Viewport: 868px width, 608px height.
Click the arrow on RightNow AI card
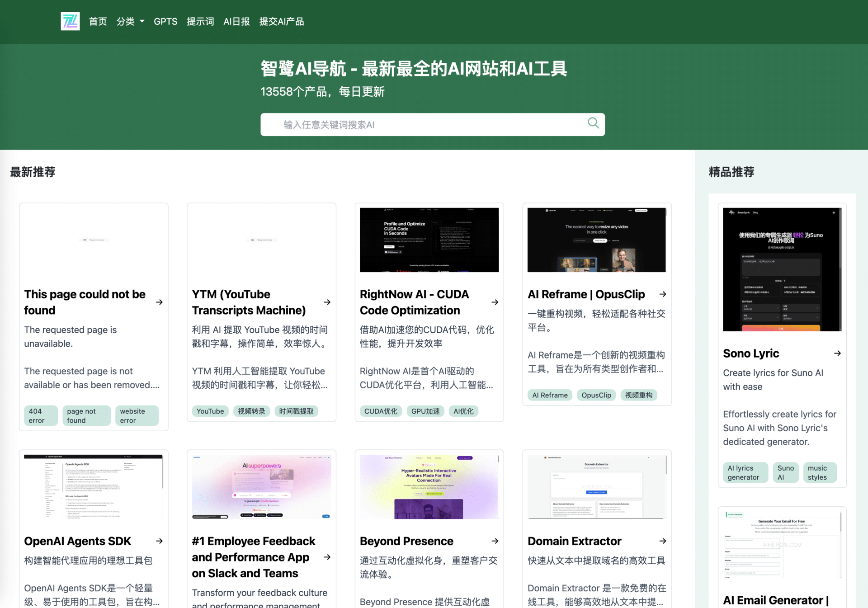(x=495, y=302)
